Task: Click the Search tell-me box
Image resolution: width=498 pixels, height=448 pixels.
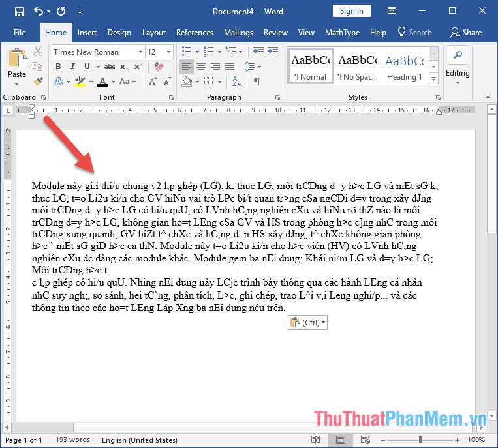Action: click(415, 33)
